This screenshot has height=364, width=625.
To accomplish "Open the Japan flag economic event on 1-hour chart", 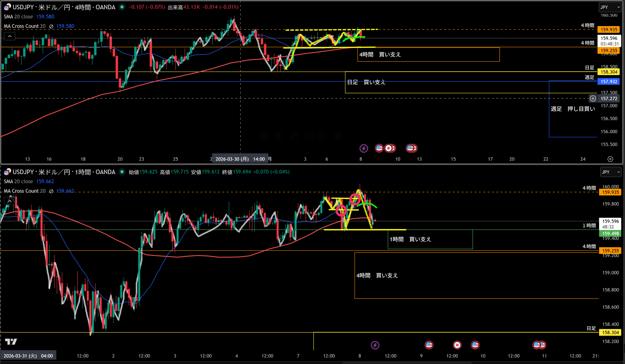I will pos(457,345).
